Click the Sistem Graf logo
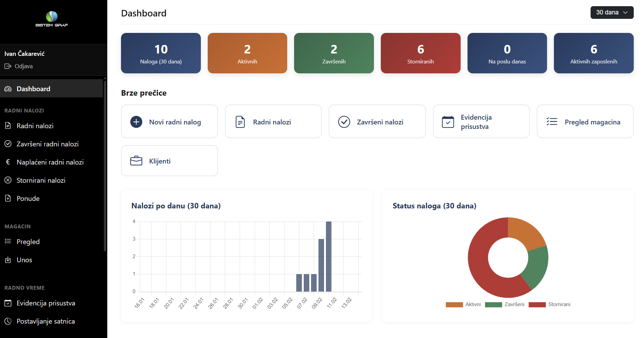644x338 pixels. click(x=52, y=19)
